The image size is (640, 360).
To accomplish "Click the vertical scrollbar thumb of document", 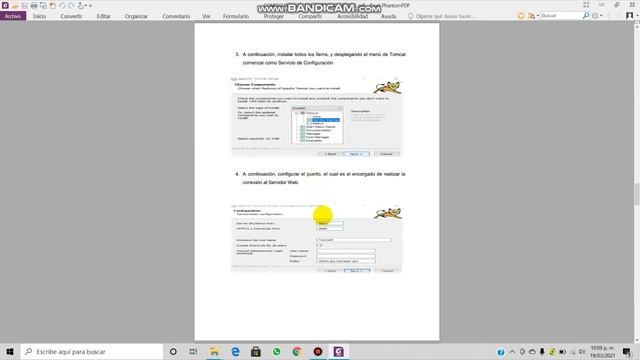I will [637, 194].
